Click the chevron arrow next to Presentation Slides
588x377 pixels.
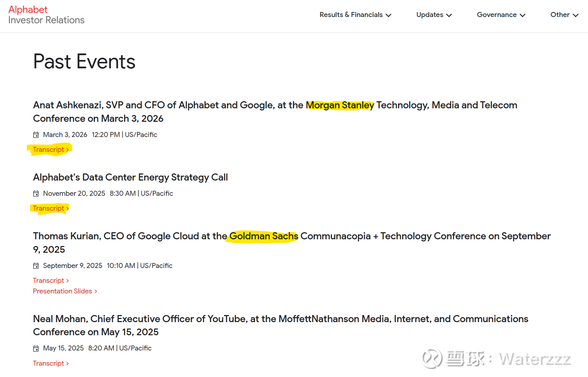[96, 291]
